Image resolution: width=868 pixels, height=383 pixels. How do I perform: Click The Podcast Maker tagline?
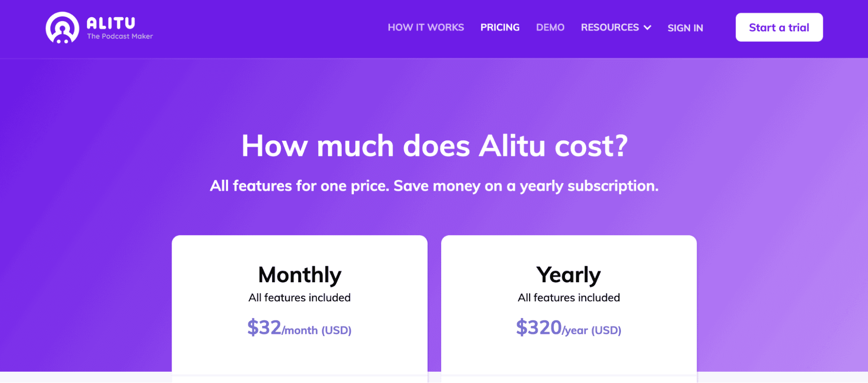(x=120, y=36)
